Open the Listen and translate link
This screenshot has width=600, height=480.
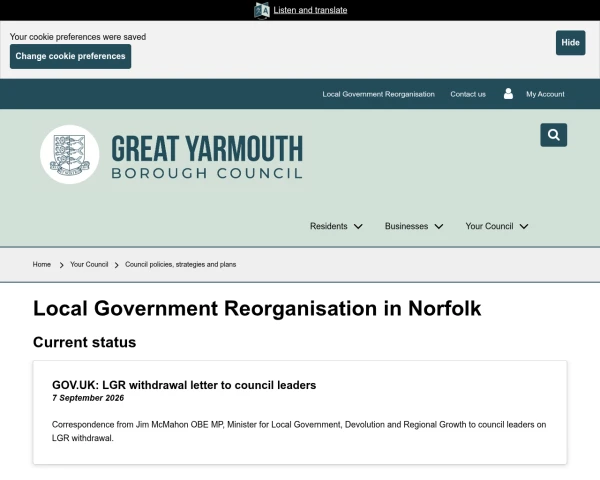tap(310, 10)
